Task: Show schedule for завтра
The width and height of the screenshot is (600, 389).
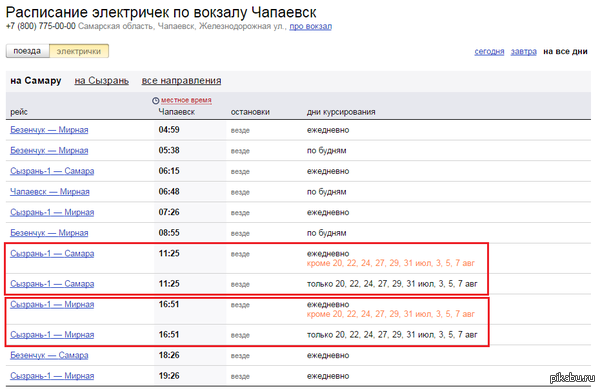Action: (523, 52)
